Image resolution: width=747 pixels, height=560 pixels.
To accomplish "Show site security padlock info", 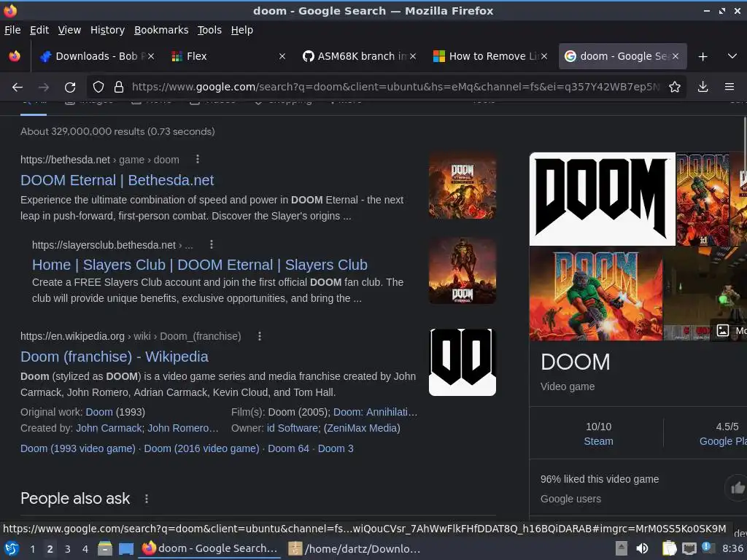I will [x=119, y=87].
